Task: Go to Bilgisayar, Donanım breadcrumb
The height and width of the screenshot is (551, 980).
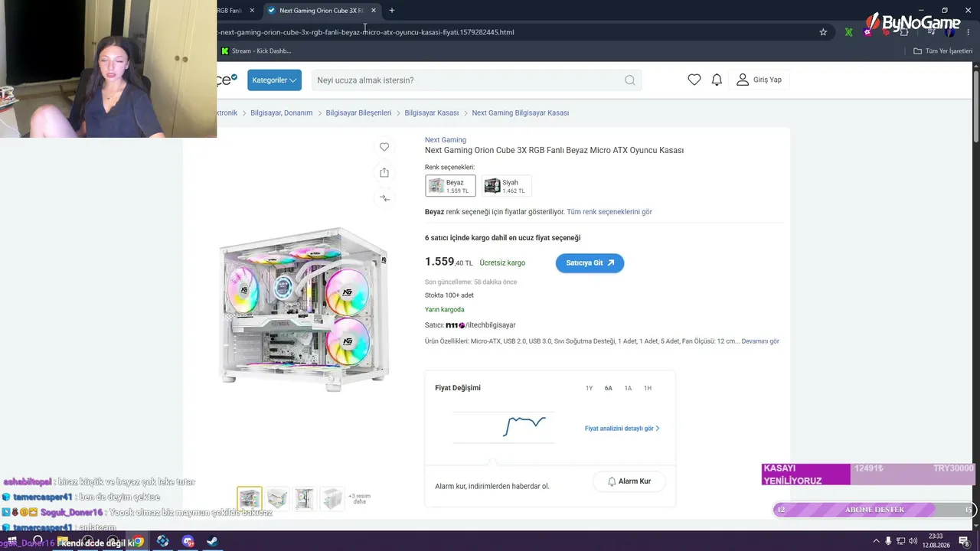Action: (x=282, y=112)
